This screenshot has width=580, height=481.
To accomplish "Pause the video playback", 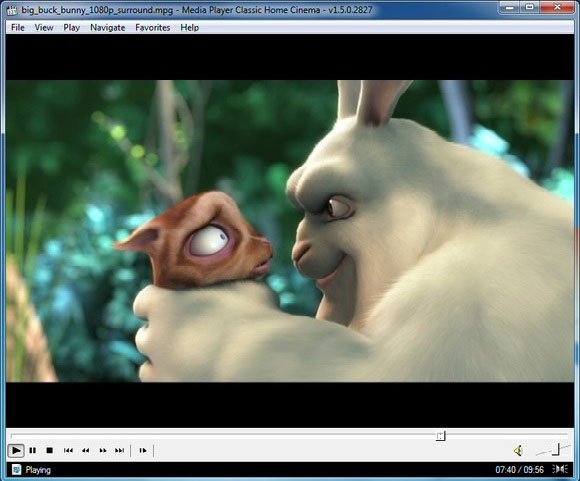I will click(33, 450).
